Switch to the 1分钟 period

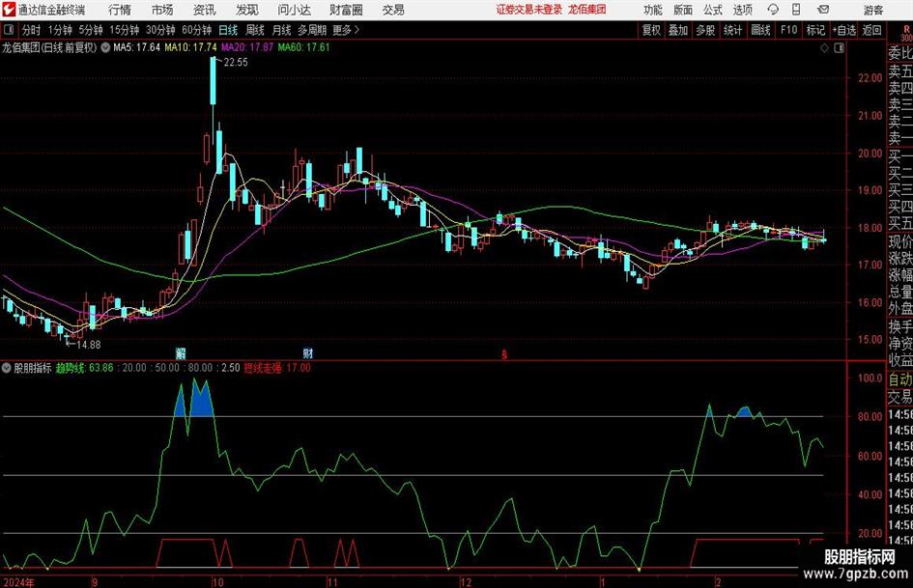click(60, 30)
